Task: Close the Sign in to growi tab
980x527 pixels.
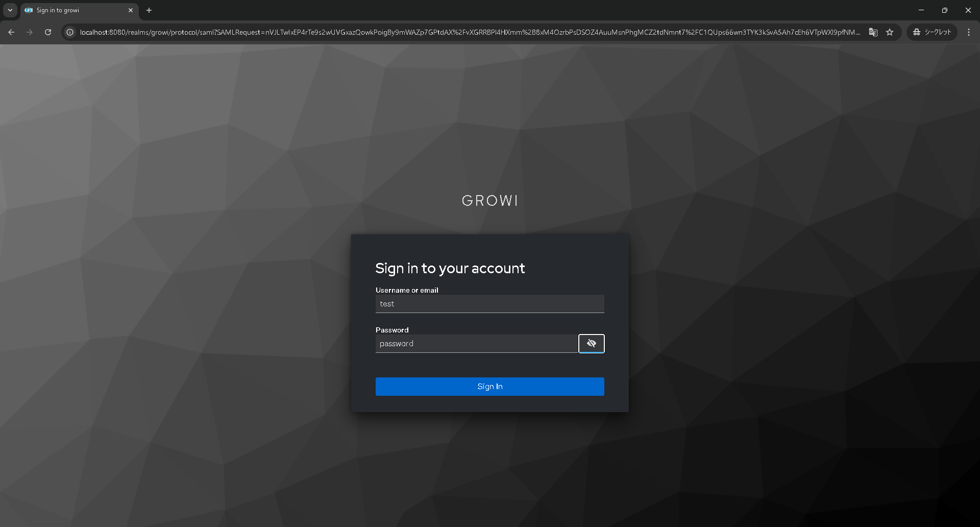Action: [131, 10]
